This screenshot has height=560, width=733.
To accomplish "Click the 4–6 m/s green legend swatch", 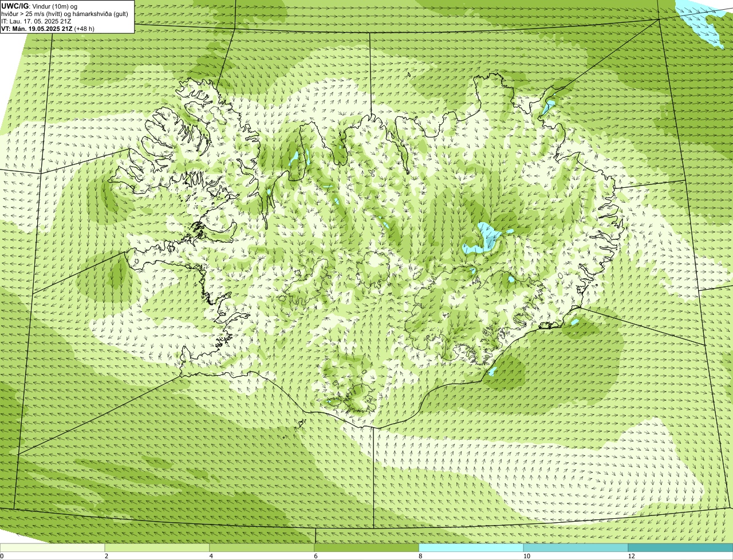I will (x=262, y=547).
